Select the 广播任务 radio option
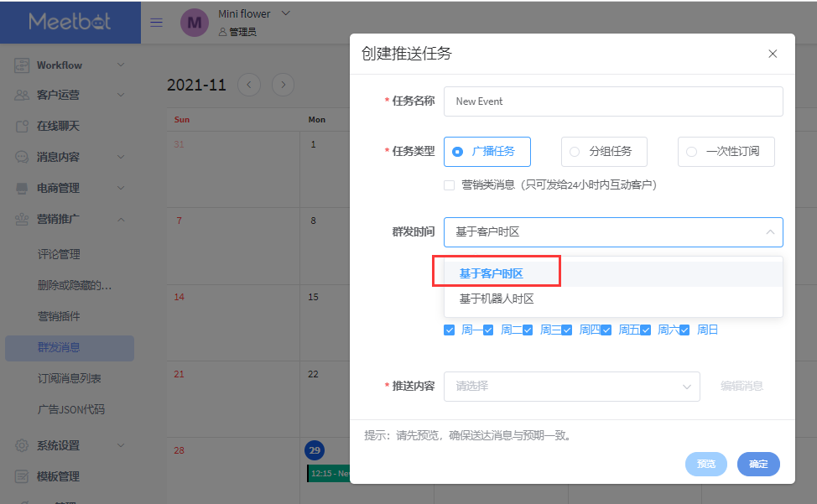 (487, 152)
